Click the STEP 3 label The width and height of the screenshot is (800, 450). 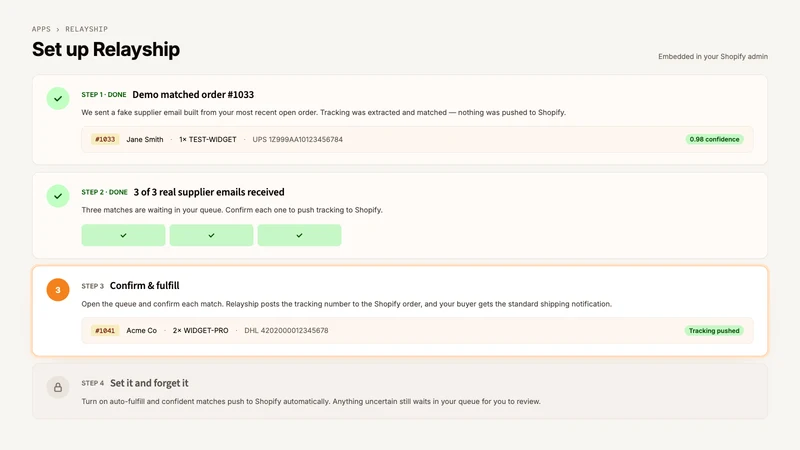click(x=92, y=286)
